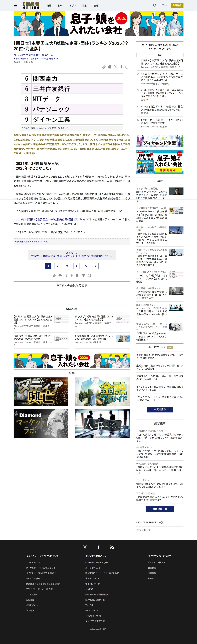Share via the Hatena Bookmark B! icon
The width and height of the screenshot is (197, 644).
(x=78, y=275)
